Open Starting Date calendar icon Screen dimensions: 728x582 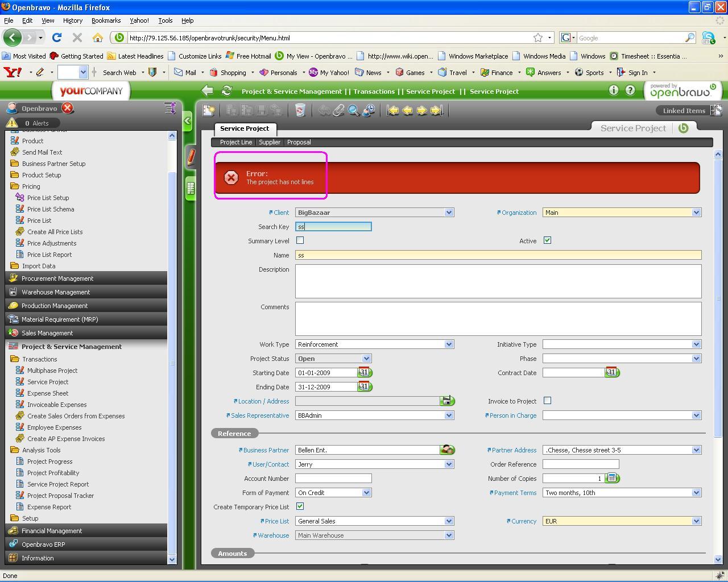click(364, 372)
